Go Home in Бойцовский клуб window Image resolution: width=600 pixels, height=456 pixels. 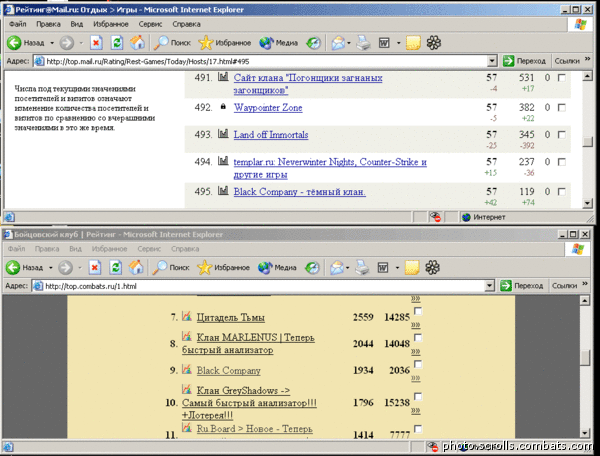pyautogui.click(x=135, y=267)
